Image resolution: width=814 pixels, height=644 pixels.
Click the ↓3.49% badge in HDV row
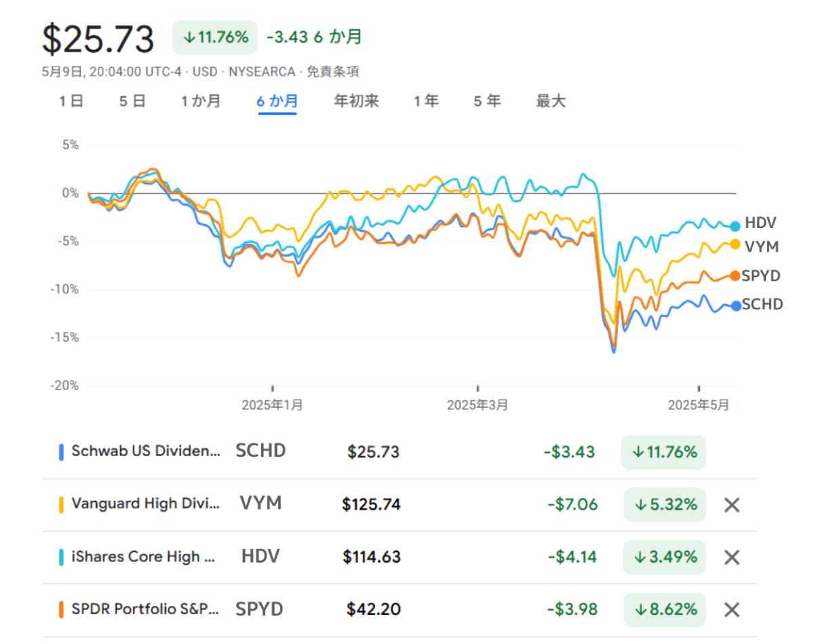click(x=665, y=557)
